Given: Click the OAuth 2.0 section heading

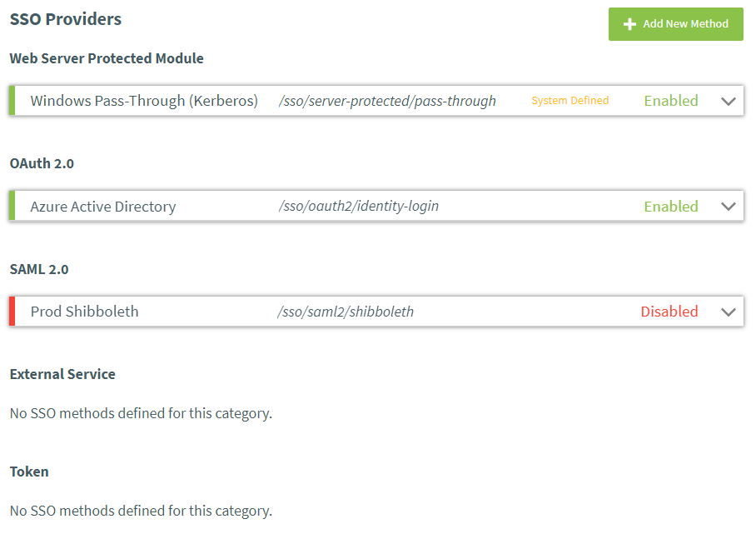Looking at the screenshot, I should (42, 163).
